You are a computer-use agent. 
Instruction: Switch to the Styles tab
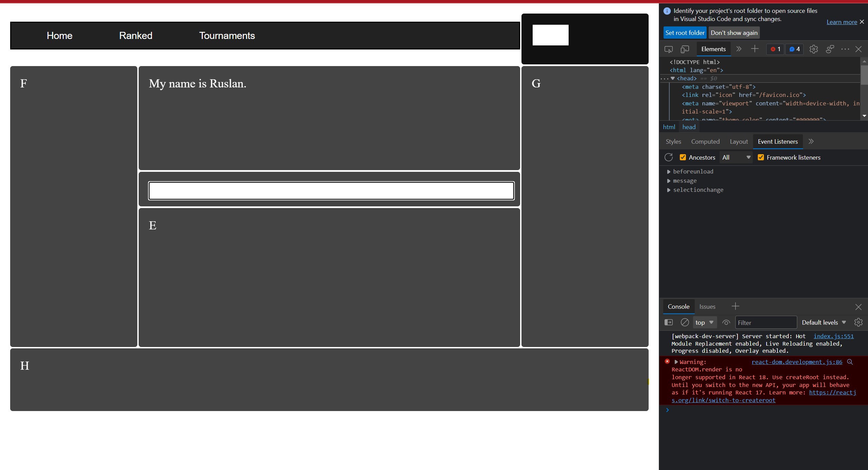(673, 142)
